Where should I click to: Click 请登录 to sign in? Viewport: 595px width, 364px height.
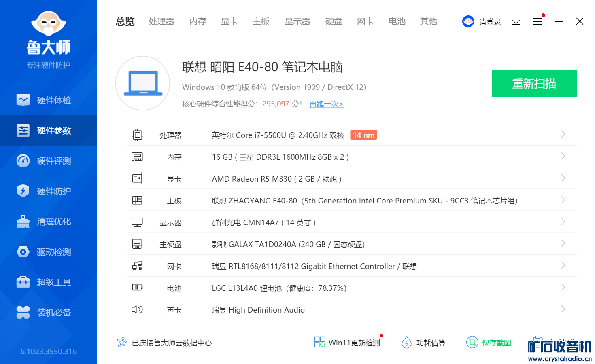[x=489, y=22]
